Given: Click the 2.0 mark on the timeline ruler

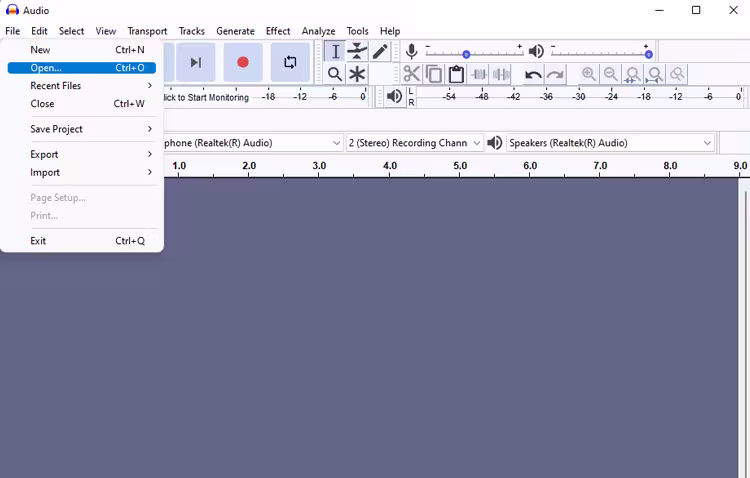Looking at the screenshot, I should pyautogui.click(x=249, y=166).
